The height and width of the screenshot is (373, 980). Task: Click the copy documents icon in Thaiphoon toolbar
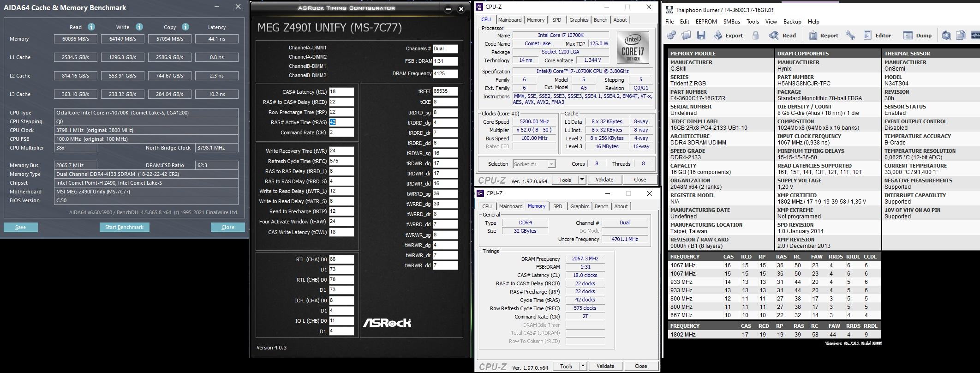[961, 35]
